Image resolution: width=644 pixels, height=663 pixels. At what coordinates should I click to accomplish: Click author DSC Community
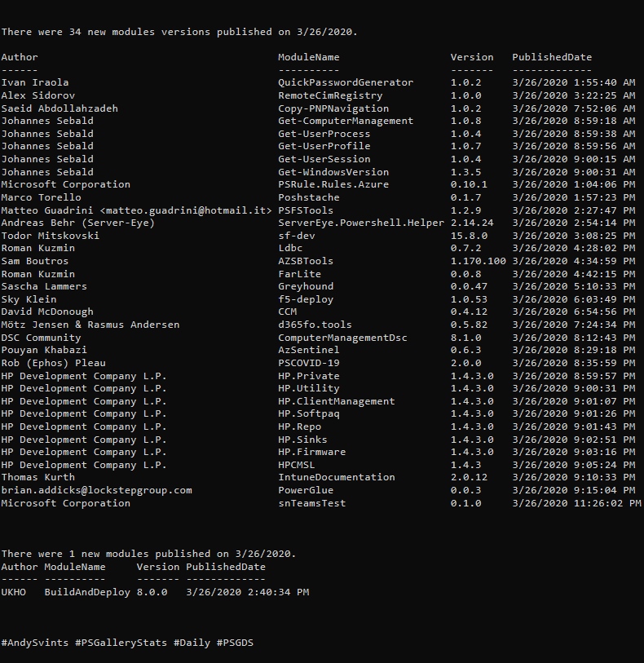41,338
